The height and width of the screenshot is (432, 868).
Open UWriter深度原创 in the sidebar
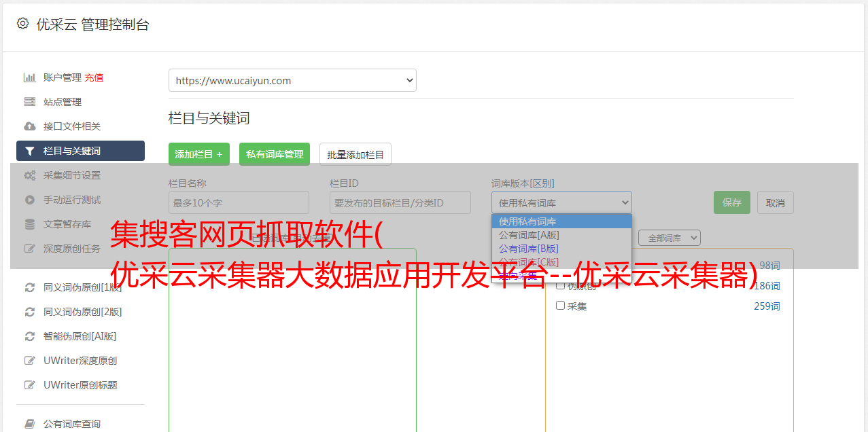pos(80,361)
